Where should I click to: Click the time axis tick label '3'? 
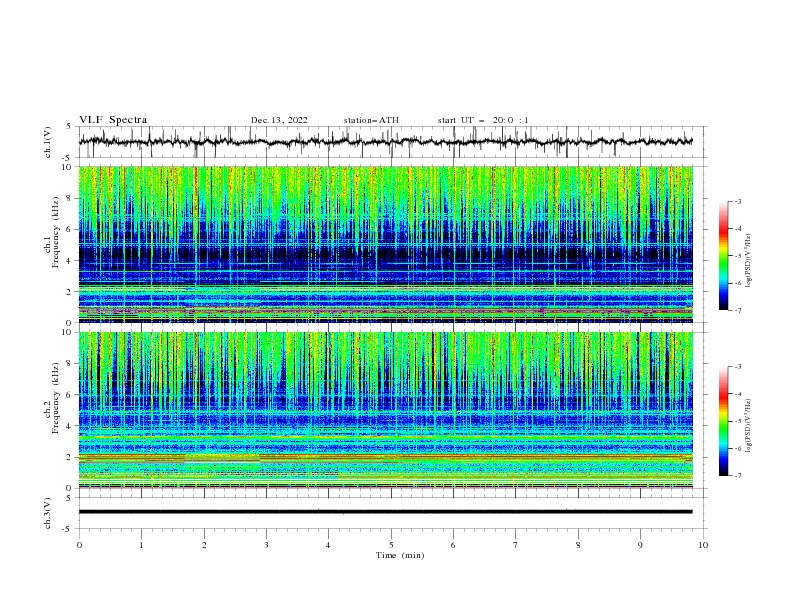[x=266, y=545]
